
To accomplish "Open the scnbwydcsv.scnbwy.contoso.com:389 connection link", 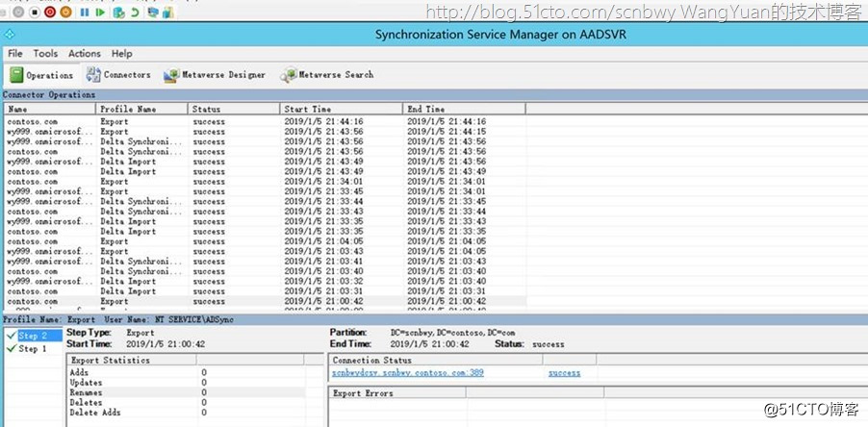I will click(407, 373).
